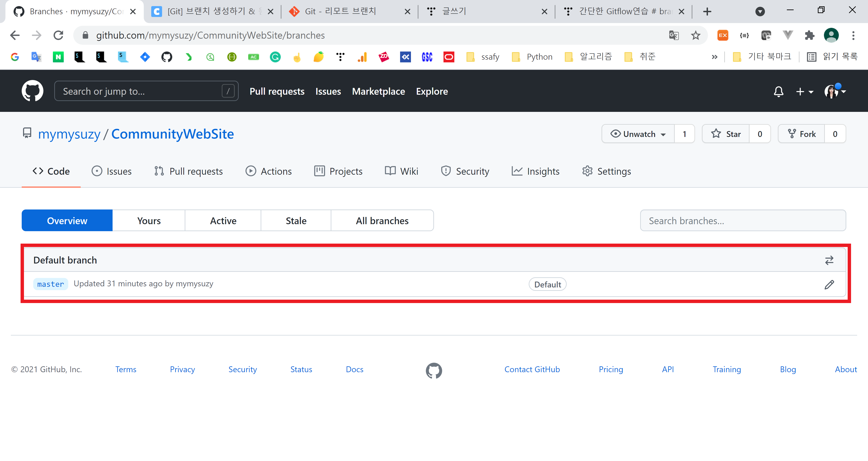868x461 pixels.
Task: Open the GitHub bookmark in bookmarks bar
Action: coord(166,57)
